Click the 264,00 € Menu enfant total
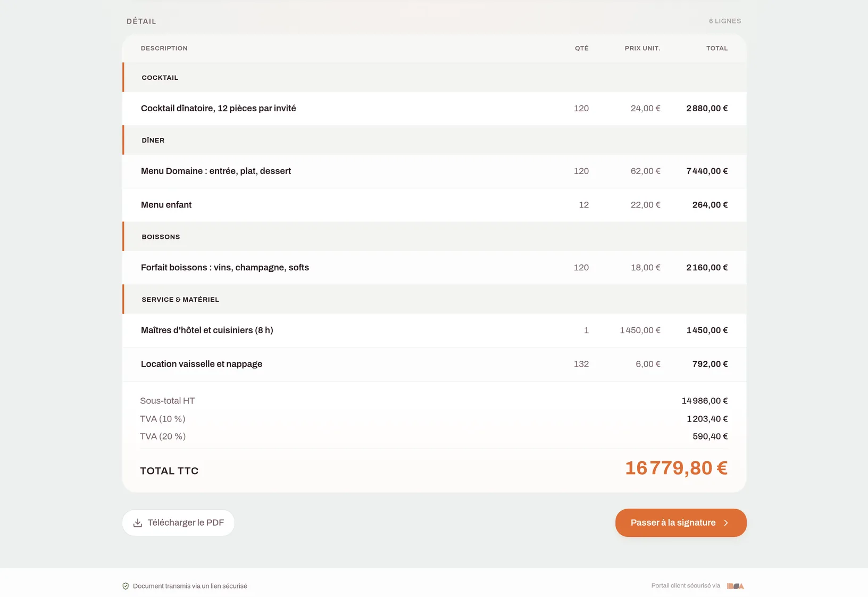 tap(710, 205)
